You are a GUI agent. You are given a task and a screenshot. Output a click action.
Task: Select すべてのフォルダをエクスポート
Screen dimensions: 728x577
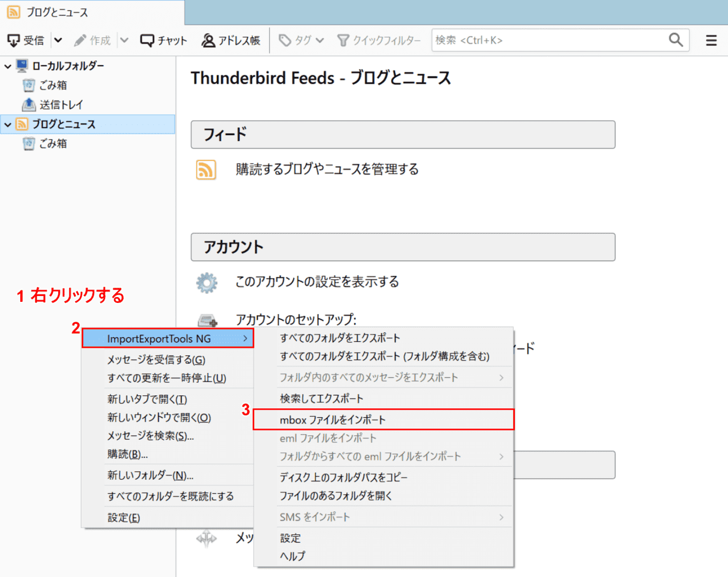click(x=383, y=338)
